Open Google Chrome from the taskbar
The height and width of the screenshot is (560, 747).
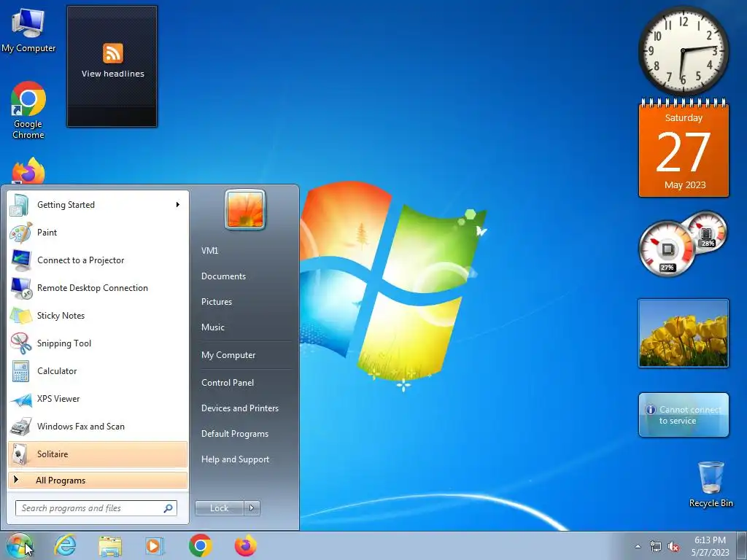(200, 545)
